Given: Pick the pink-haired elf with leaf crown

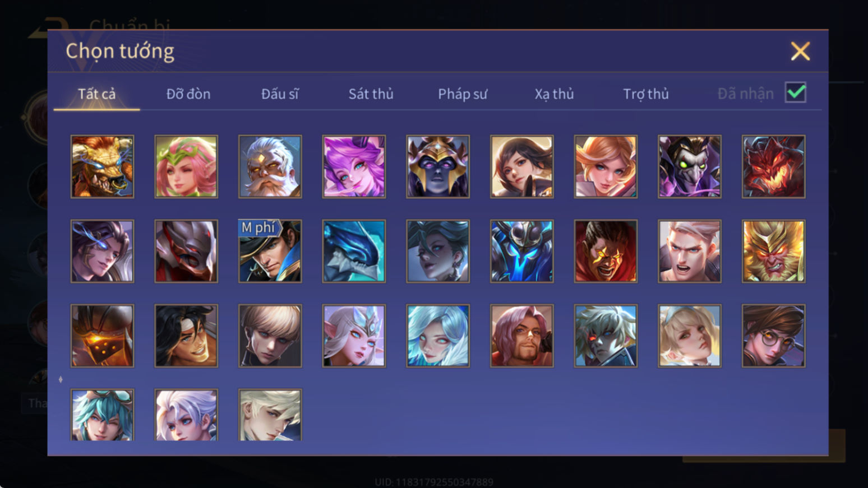Looking at the screenshot, I should pos(186,166).
